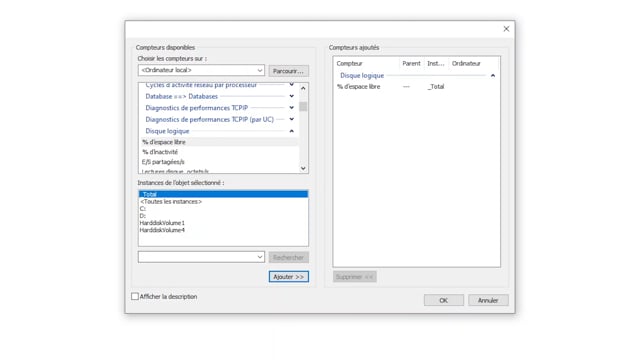Screen dimensions: 640x360
Task: Click the 'Inst...' column header
Action: (x=436, y=64)
